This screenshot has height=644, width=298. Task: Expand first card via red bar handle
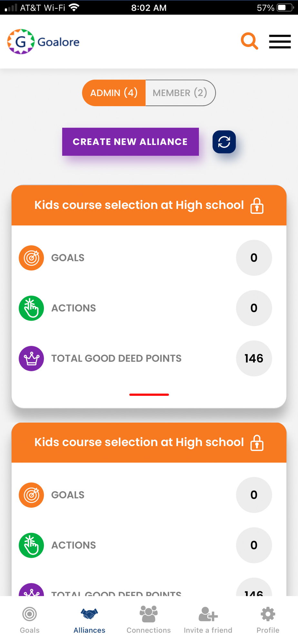[149, 394]
